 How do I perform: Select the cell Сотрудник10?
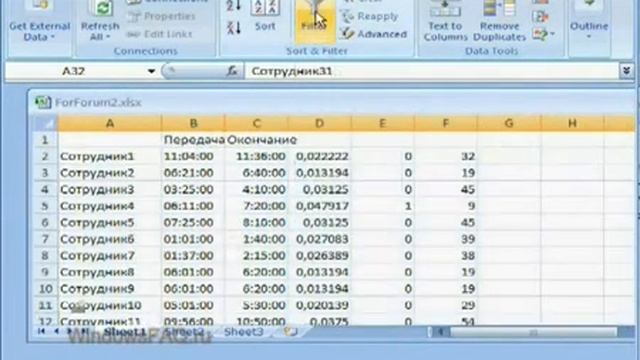[x=110, y=305]
